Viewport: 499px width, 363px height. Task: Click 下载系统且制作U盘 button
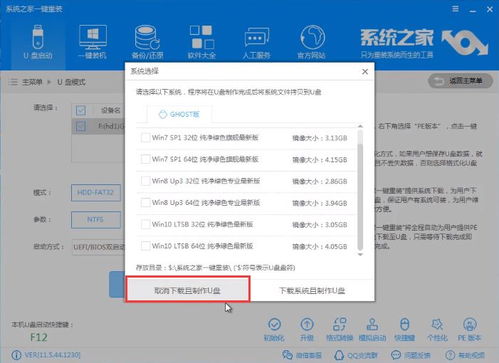312,291
